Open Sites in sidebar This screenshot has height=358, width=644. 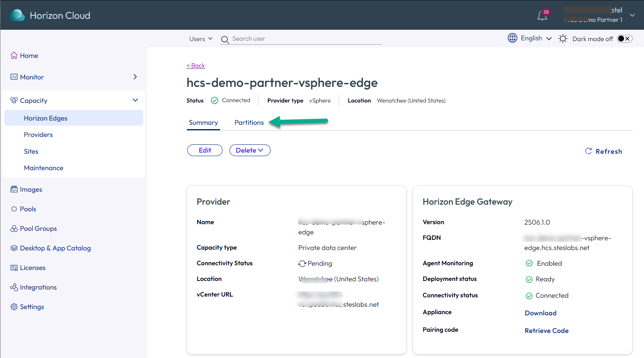pos(31,151)
